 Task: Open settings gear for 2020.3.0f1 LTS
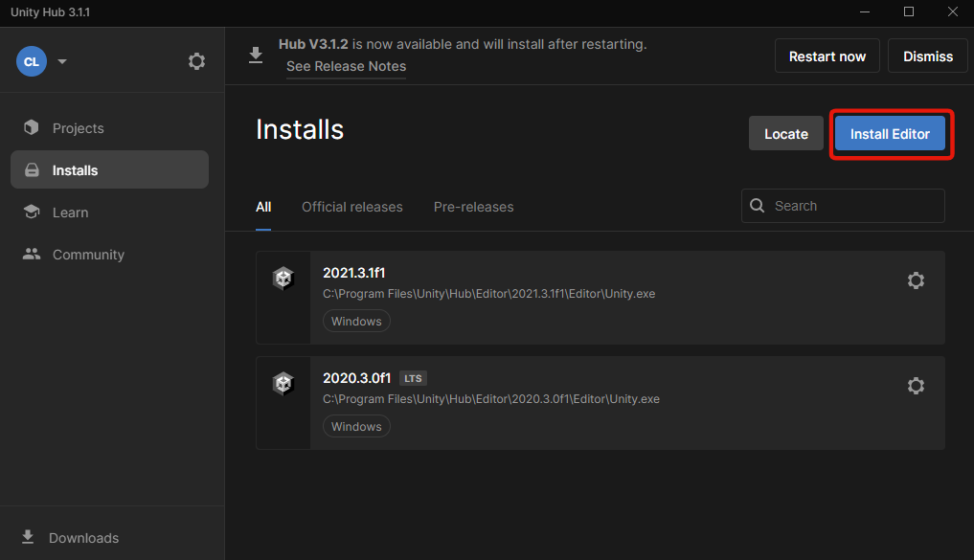click(916, 386)
